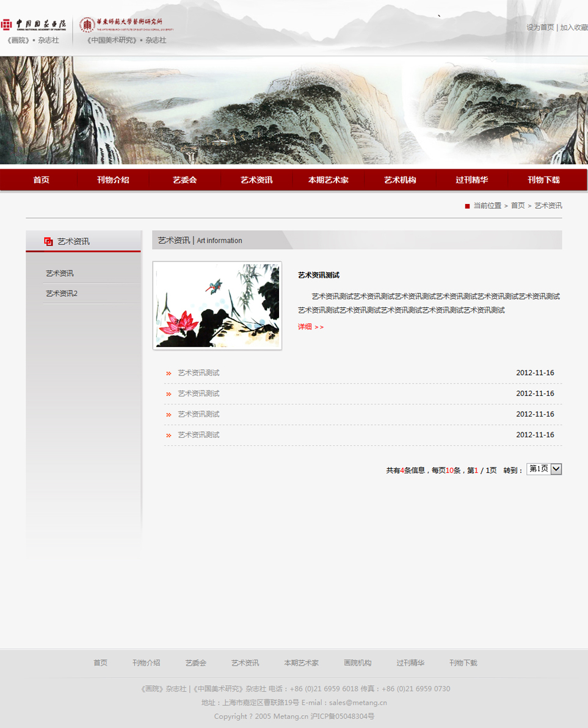Click the 《中国美术研究》• 杂志社 header text
The height and width of the screenshot is (728, 588).
126,40
